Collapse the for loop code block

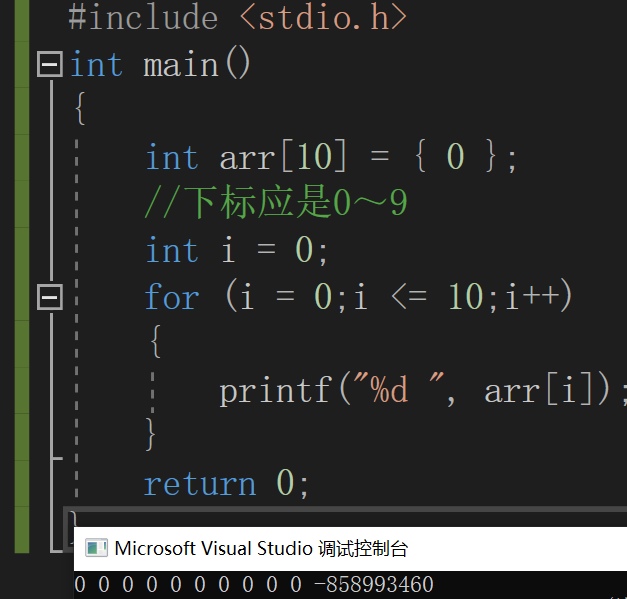pyautogui.click(x=50, y=297)
